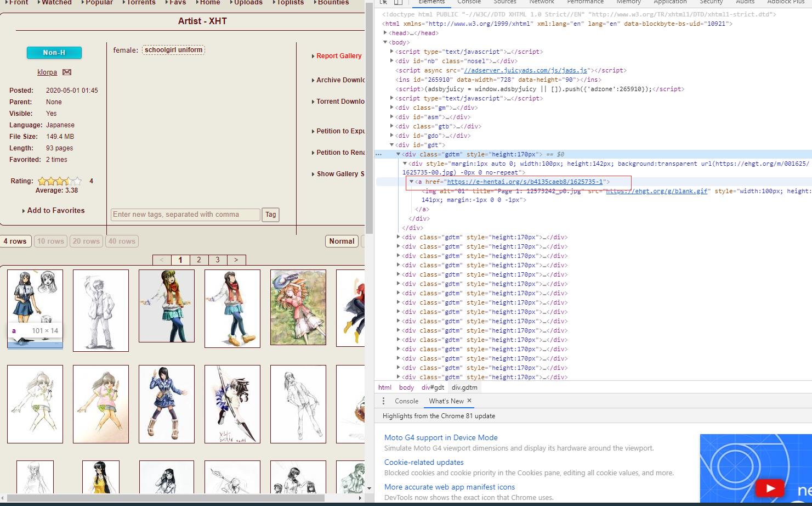Open uploader klorpa's profile link
The image size is (812, 506).
47,72
